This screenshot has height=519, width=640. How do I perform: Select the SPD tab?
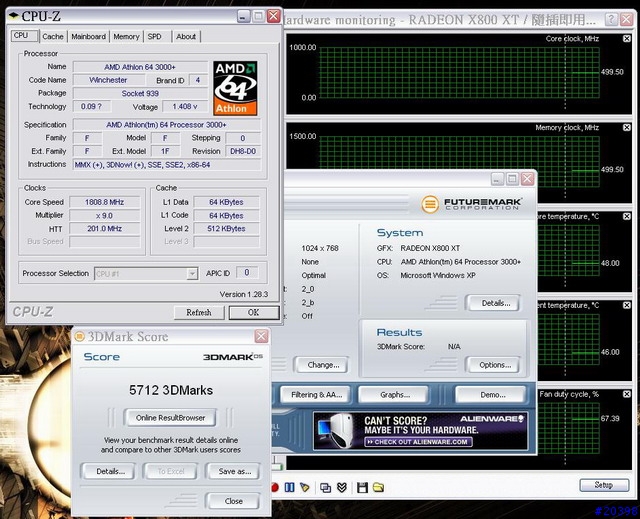154,36
